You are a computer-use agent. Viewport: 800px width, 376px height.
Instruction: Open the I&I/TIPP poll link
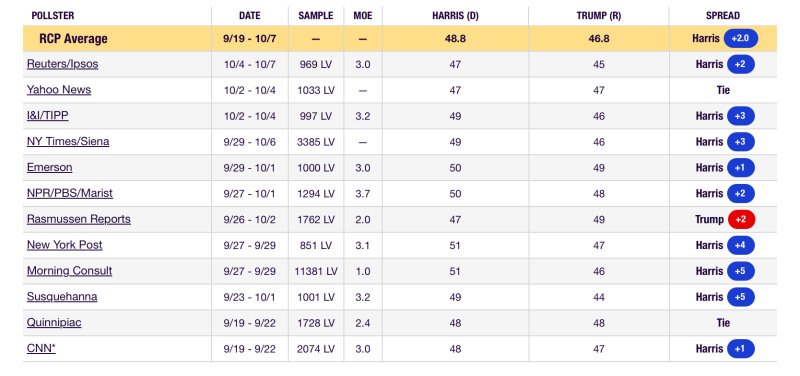[x=47, y=116]
